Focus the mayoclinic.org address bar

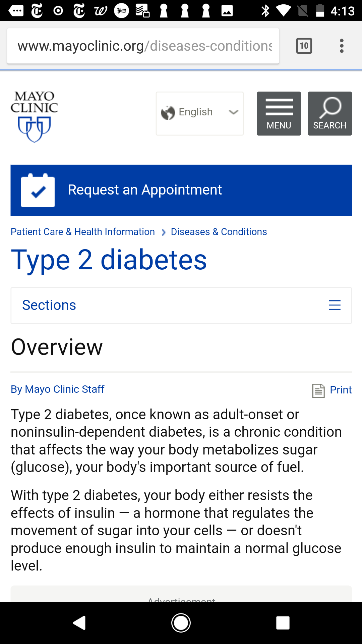144,46
